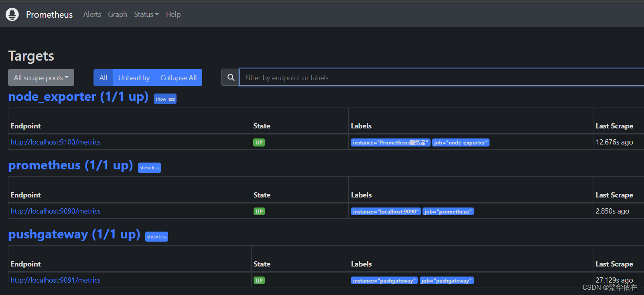Click the UP state badge for node_exporter

259,142
